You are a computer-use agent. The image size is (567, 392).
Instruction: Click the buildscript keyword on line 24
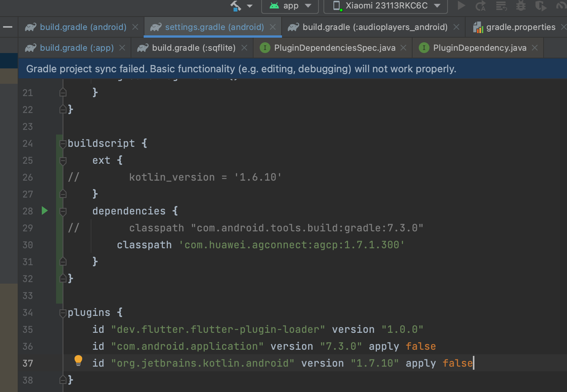click(101, 143)
